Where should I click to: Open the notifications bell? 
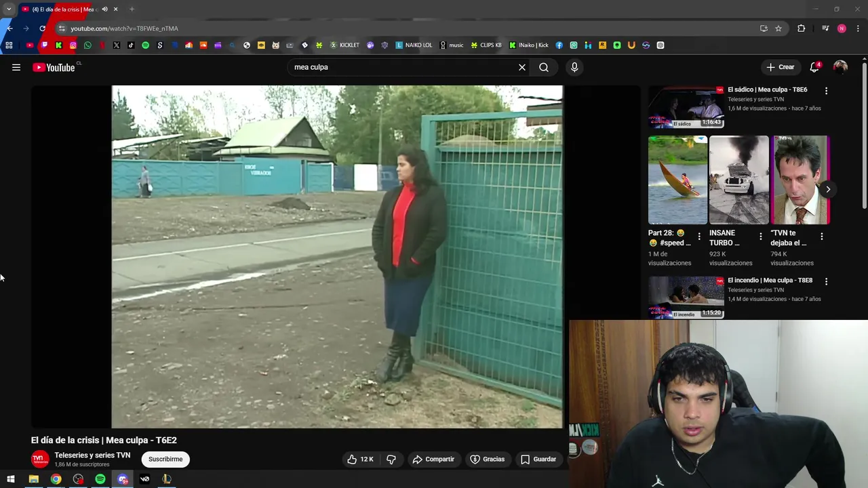(x=814, y=67)
